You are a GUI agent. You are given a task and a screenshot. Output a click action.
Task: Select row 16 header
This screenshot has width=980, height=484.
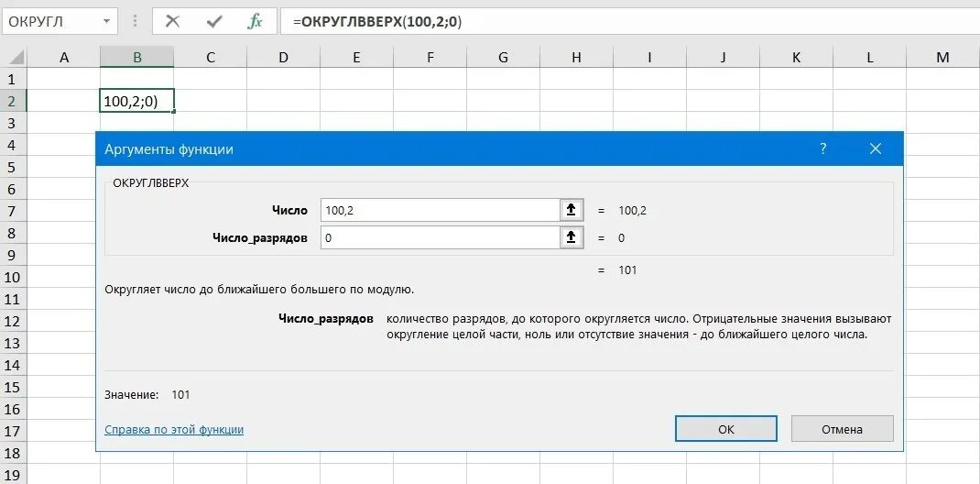pos(13,409)
